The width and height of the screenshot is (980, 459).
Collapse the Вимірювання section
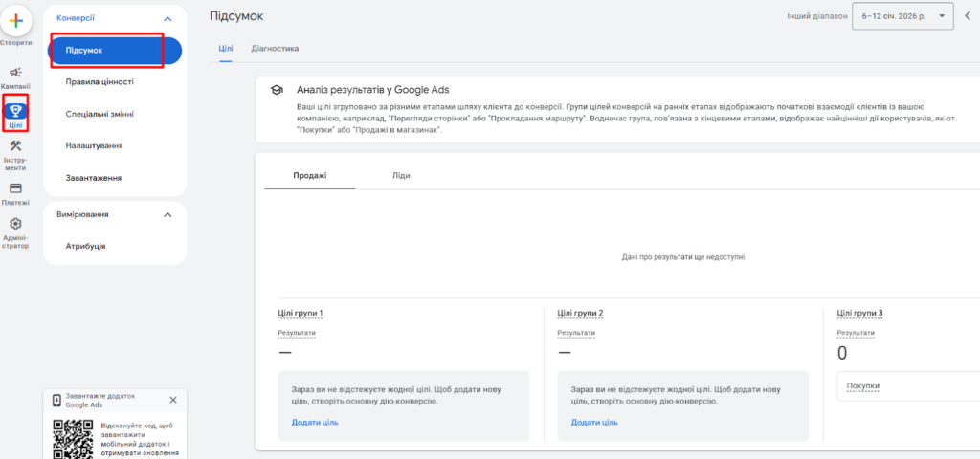[x=168, y=214]
